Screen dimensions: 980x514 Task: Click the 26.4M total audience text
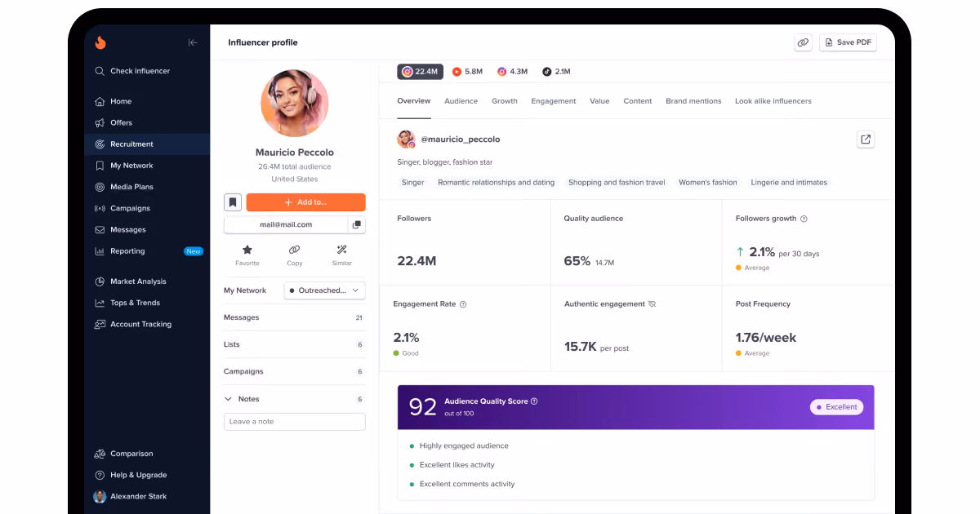[295, 166]
